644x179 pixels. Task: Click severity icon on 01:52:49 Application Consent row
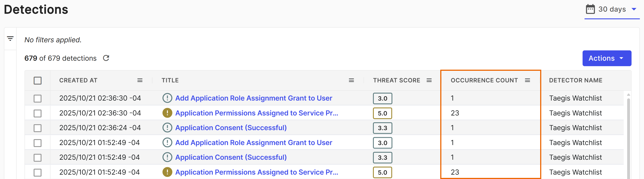(x=167, y=157)
